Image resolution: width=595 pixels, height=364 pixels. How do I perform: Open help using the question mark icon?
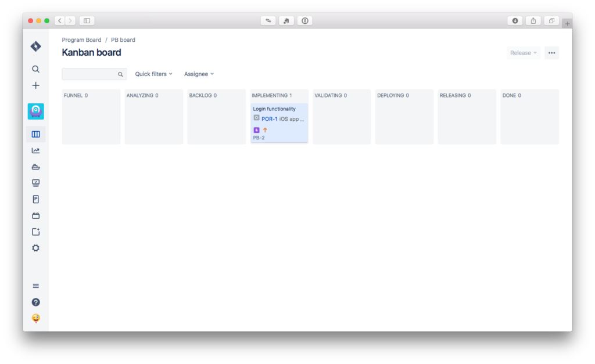click(x=35, y=302)
